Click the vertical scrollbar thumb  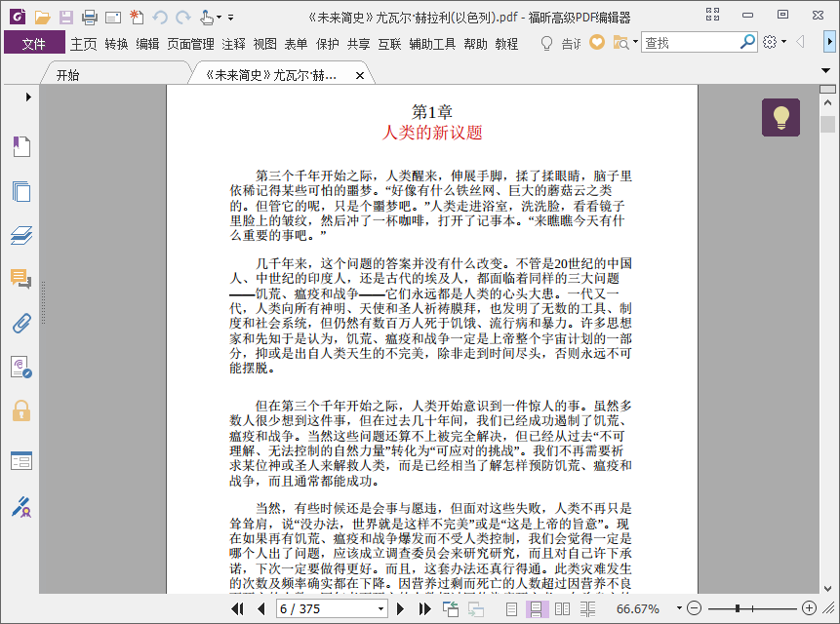point(827,124)
